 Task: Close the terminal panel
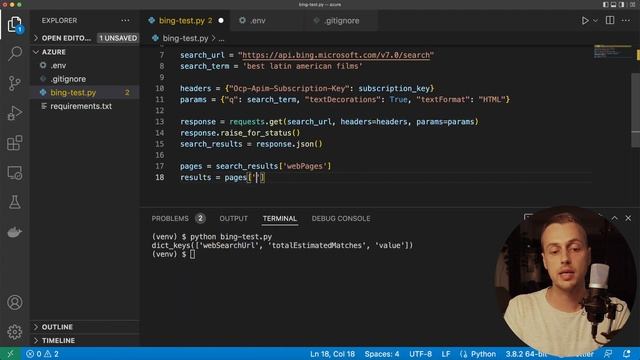pyautogui.click(x=628, y=218)
